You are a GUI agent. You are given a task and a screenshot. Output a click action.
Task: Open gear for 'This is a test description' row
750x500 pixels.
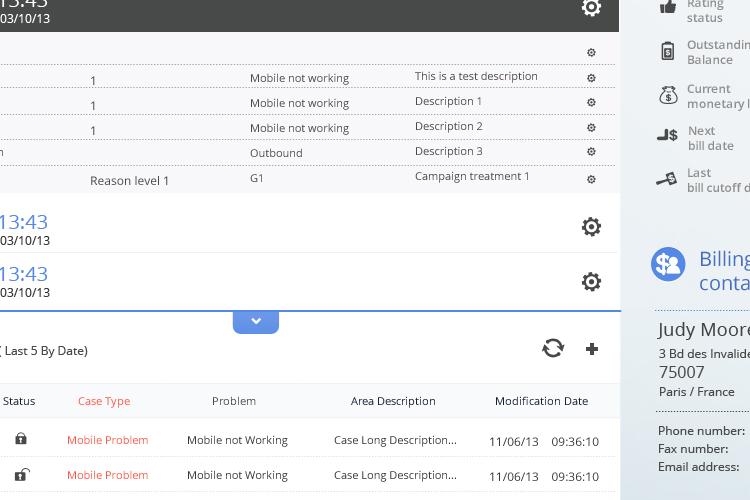(591, 78)
